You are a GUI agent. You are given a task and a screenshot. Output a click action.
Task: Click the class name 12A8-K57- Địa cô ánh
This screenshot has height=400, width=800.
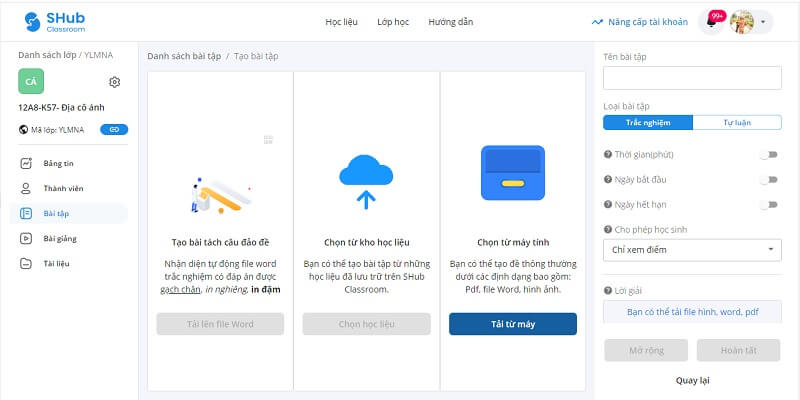click(x=61, y=108)
